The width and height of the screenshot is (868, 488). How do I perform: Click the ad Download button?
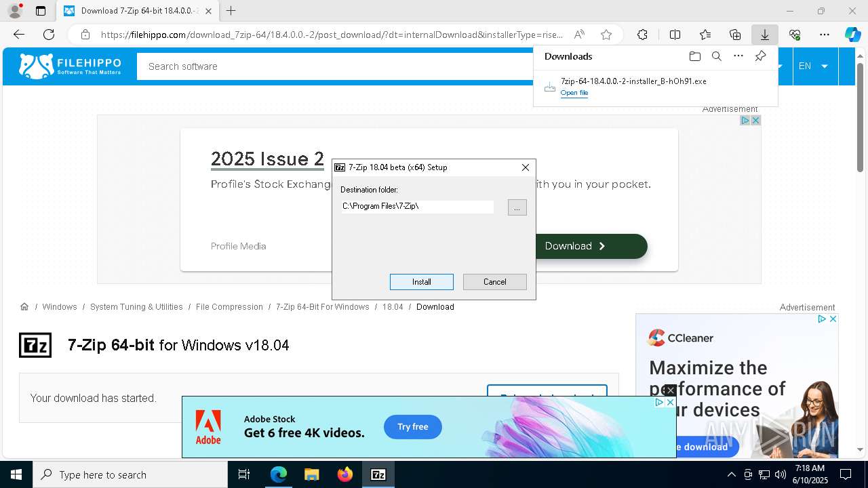point(591,246)
